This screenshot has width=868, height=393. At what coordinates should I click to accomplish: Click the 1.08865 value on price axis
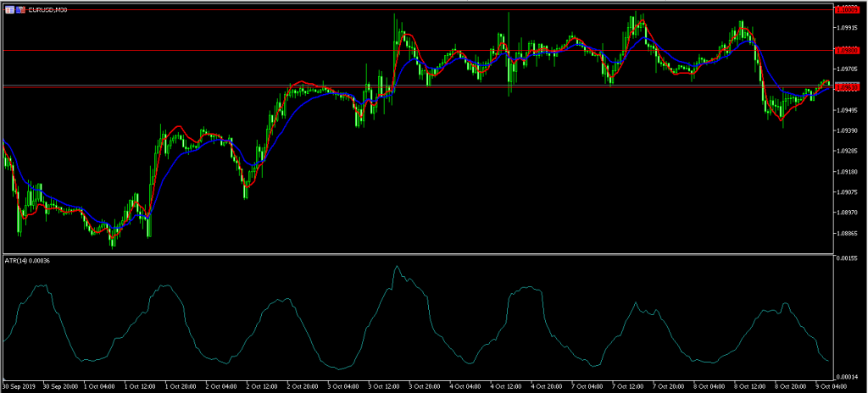(848, 234)
